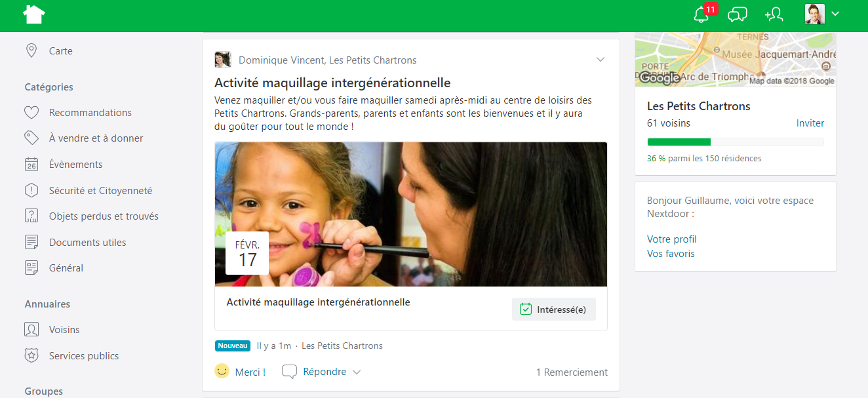Open the Votre profil link
The height and width of the screenshot is (398, 868).
point(672,239)
